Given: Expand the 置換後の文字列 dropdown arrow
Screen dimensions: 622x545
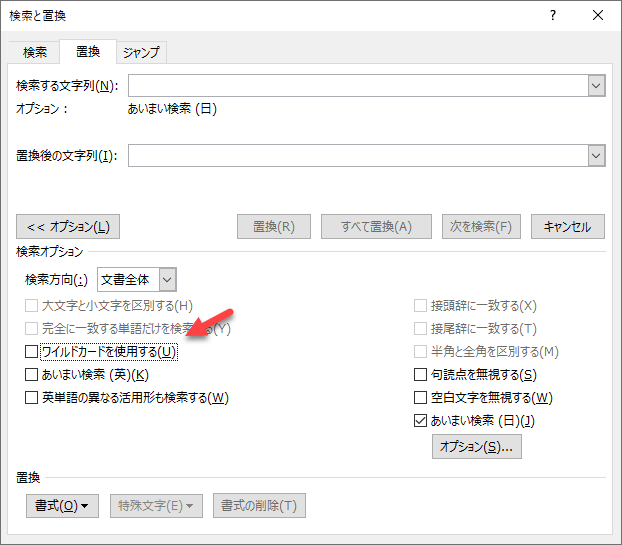Looking at the screenshot, I should (596, 156).
